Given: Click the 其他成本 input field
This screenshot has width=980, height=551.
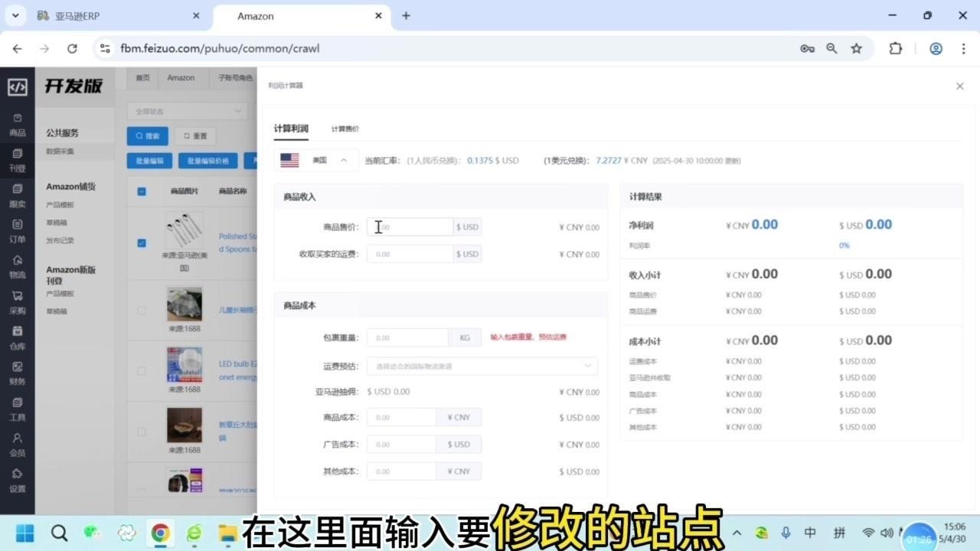Looking at the screenshot, I should (401, 471).
